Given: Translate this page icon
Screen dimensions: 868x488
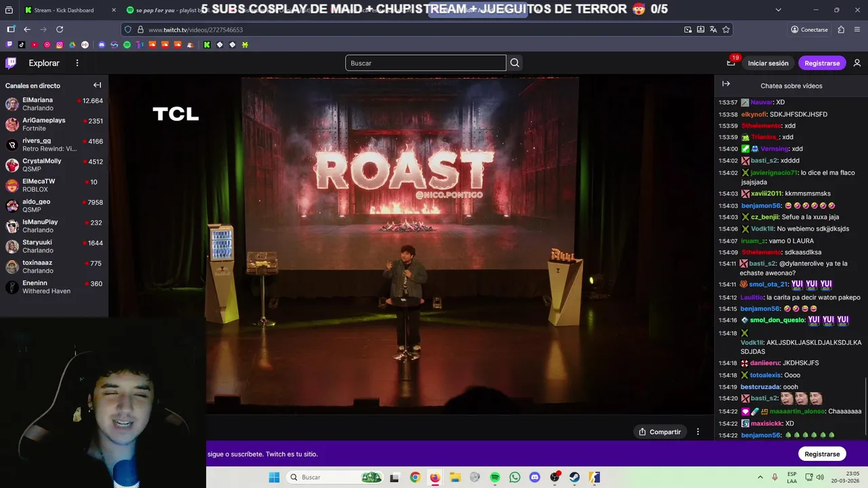Looking at the screenshot, I should click(713, 30).
